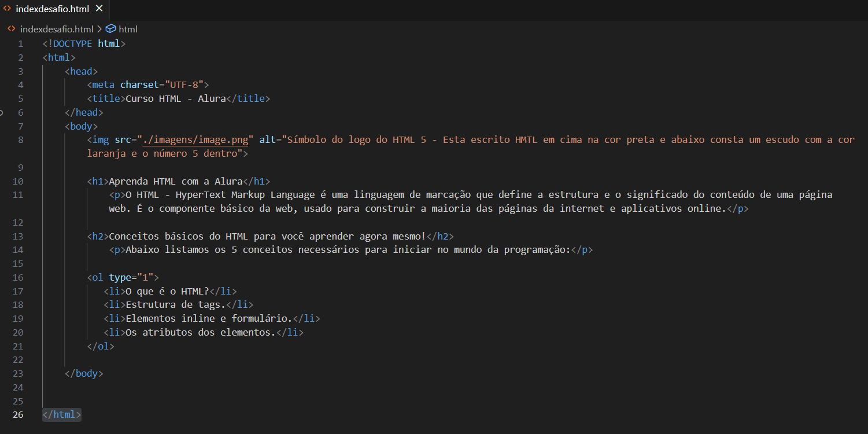Click the h2 text 'Conceitos básicos do HTML'
Viewport: 868px width, 434px height.
[179, 237]
